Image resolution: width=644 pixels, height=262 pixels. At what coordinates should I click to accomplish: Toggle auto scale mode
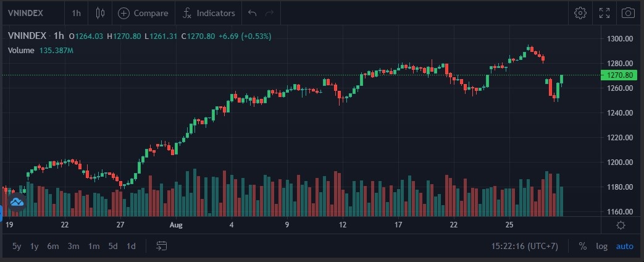pyautogui.click(x=624, y=246)
